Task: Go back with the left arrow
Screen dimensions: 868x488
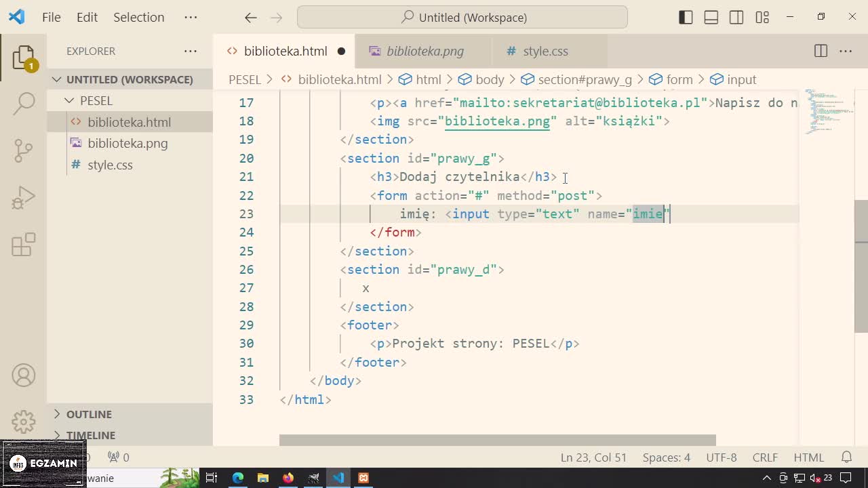Action: point(251,18)
